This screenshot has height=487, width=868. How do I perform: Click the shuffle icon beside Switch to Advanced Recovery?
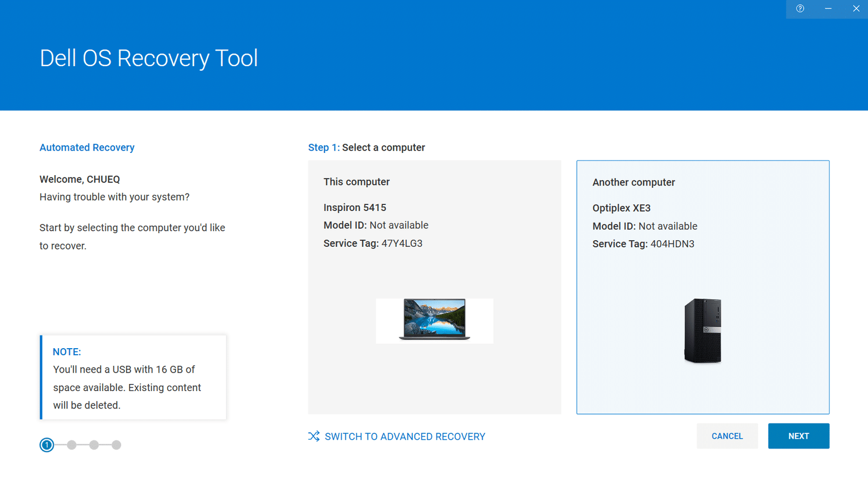tap(314, 436)
